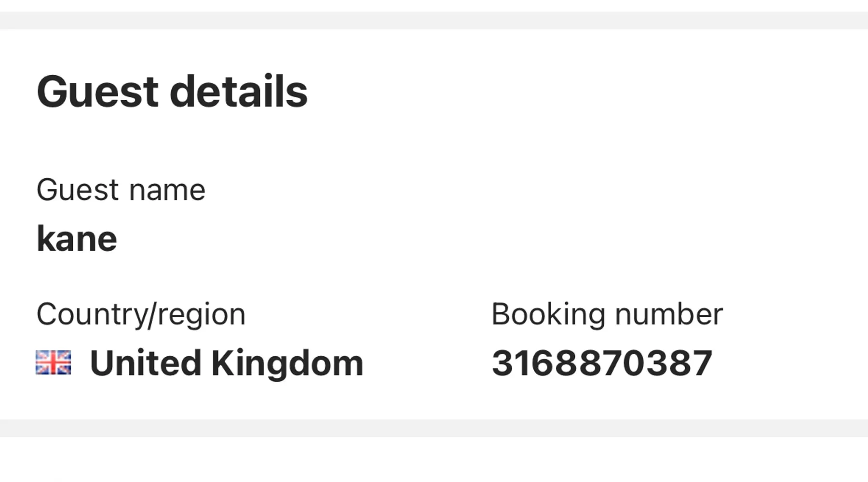Click the word "details" in the heading
Screen dimensions: 868x482
239,92
